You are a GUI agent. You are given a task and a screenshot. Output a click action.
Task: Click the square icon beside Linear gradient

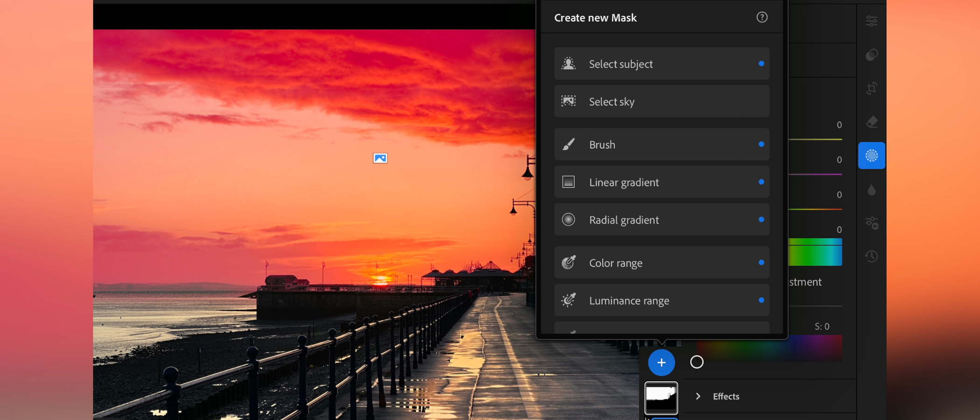[x=568, y=182]
